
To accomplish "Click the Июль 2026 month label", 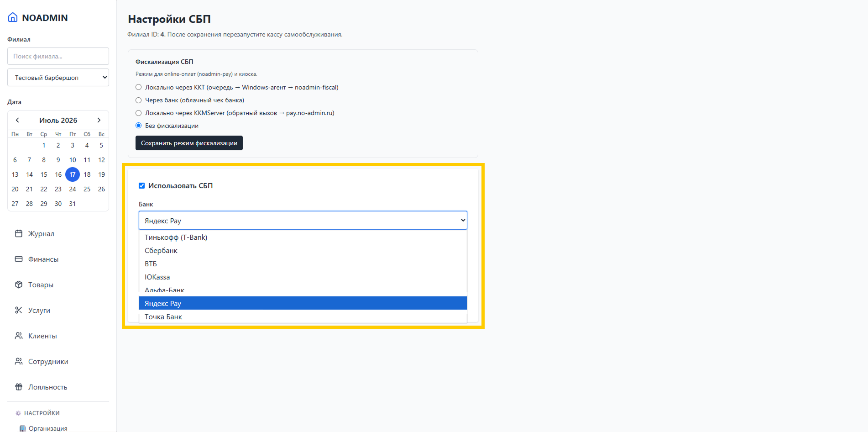I will click(58, 120).
